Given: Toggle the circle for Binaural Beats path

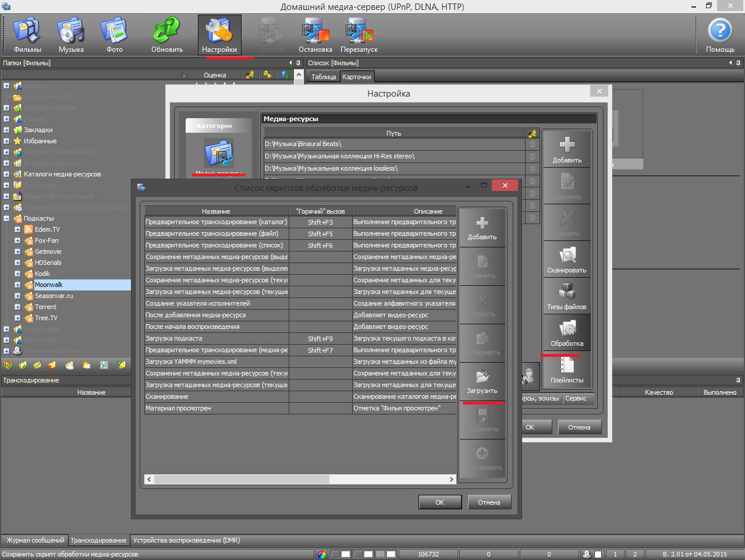Looking at the screenshot, I should (533, 144).
